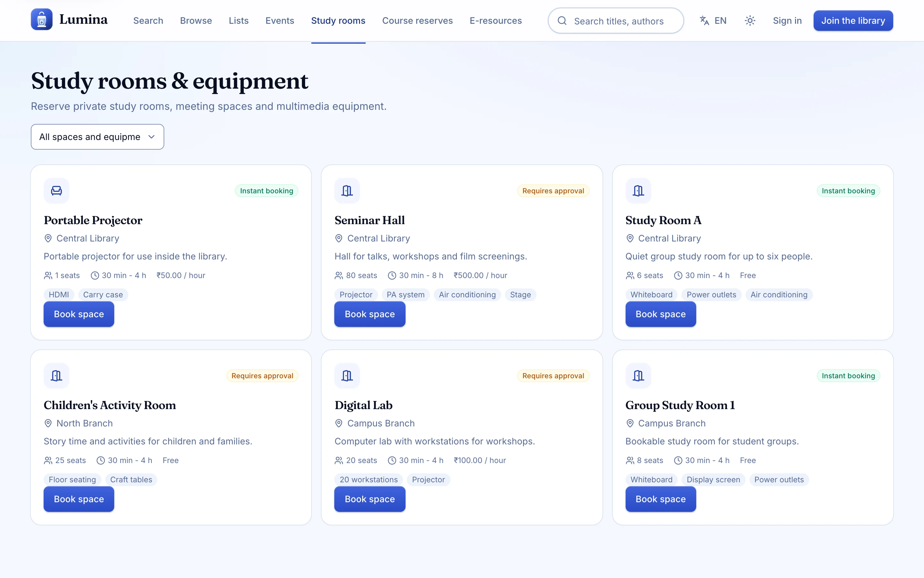Click the PA system amenity tag

pos(406,295)
